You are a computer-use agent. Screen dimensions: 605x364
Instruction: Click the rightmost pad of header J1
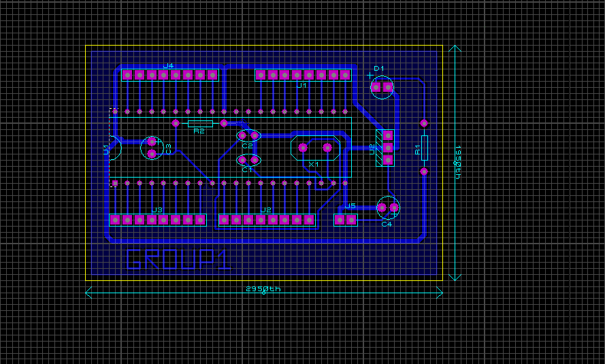point(345,76)
